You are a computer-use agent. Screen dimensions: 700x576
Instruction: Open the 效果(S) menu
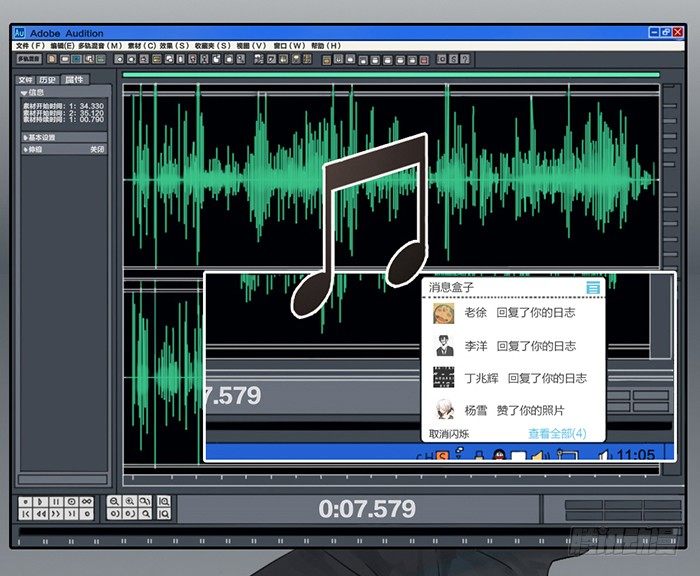click(x=173, y=46)
